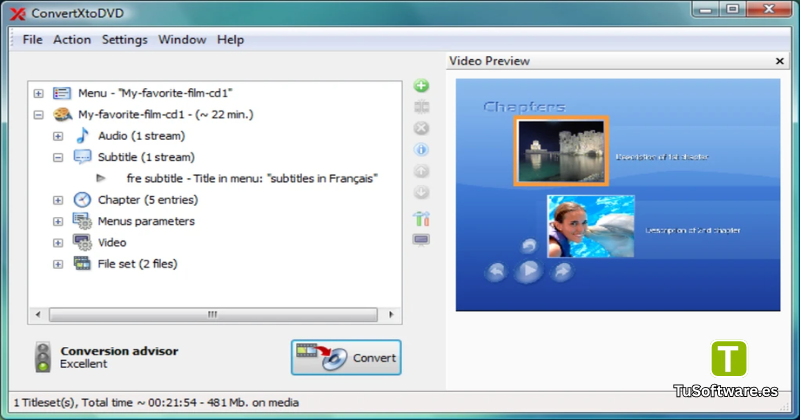Expand the Video node
Image resolution: width=800 pixels, height=420 pixels.
(x=58, y=243)
